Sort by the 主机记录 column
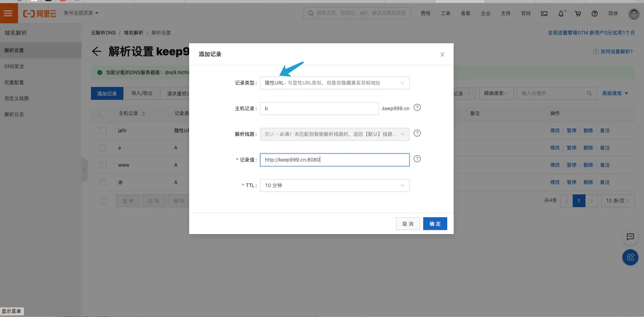The image size is (644, 317). pos(143,114)
